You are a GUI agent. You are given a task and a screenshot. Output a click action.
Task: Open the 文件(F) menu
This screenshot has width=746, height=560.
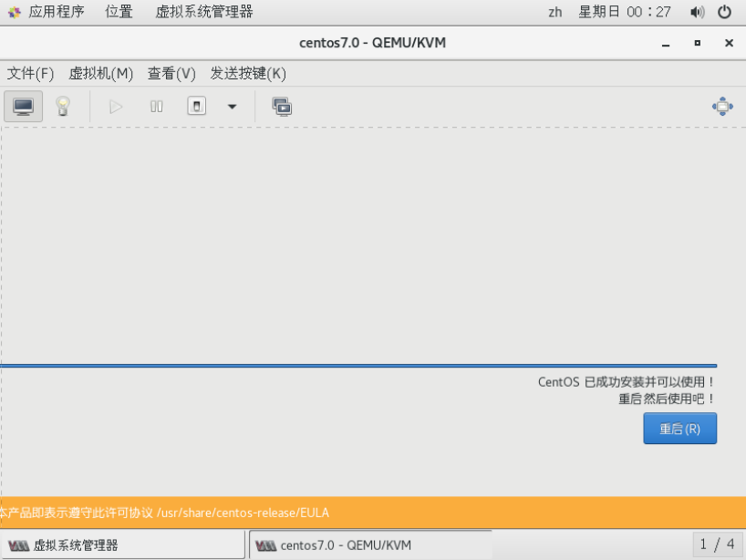click(30, 73)
